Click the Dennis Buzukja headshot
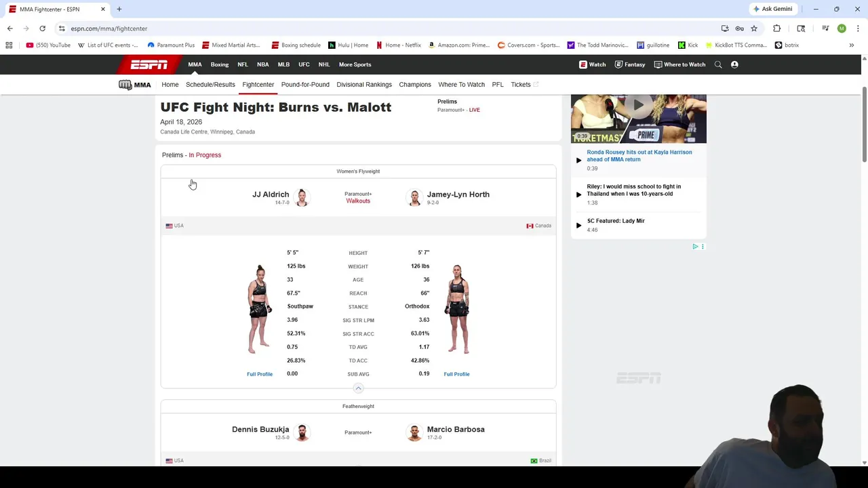 pyautogui.click(x=302, y=432)
